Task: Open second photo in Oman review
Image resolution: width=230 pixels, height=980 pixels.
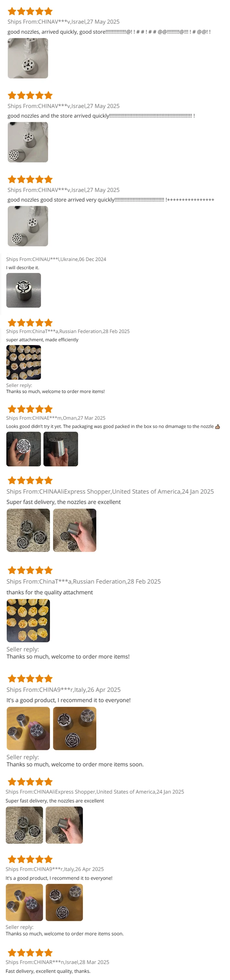Action: (61, 449)
